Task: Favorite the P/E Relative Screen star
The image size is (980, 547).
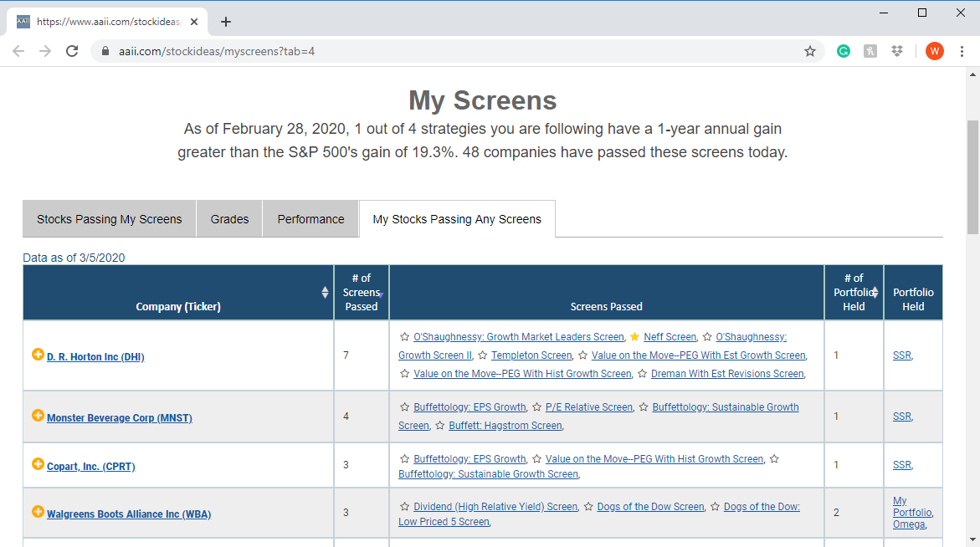Action: click(536, 407)
